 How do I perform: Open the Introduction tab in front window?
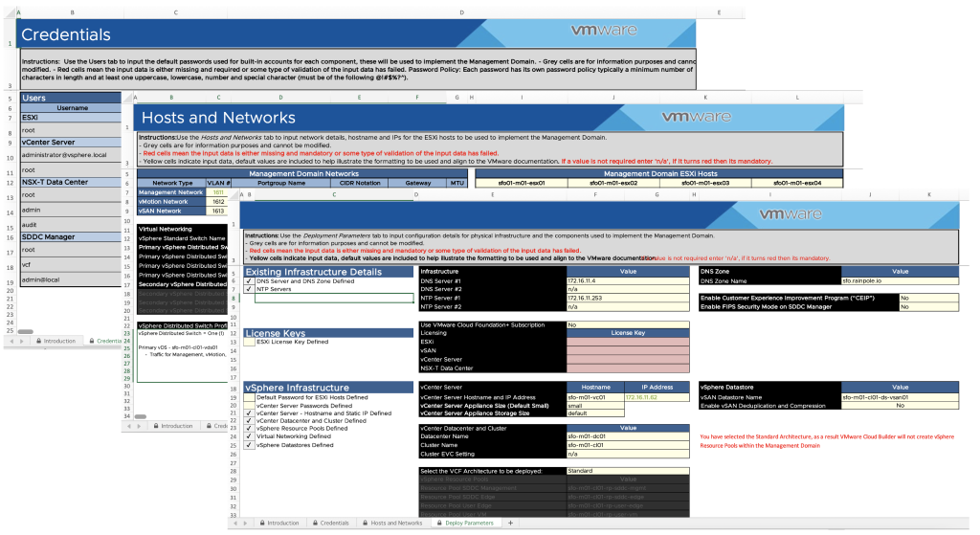tap(279, 524)
